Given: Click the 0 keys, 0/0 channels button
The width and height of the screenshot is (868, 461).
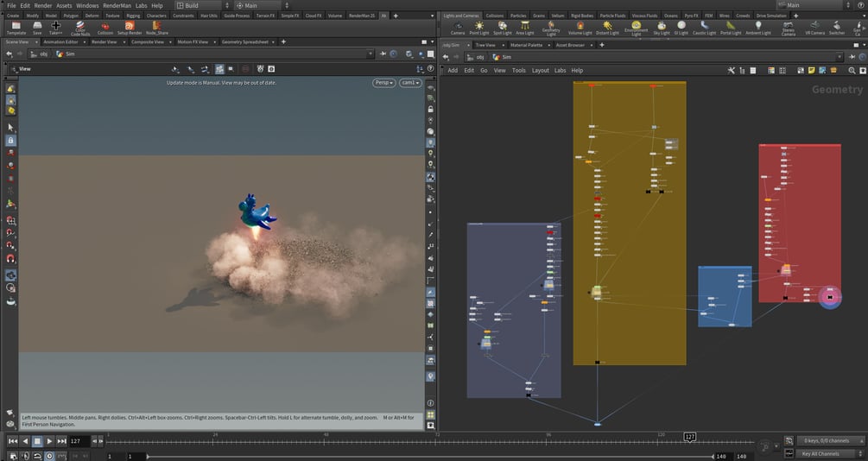Looking at the screenshot, I should (830, 440).
